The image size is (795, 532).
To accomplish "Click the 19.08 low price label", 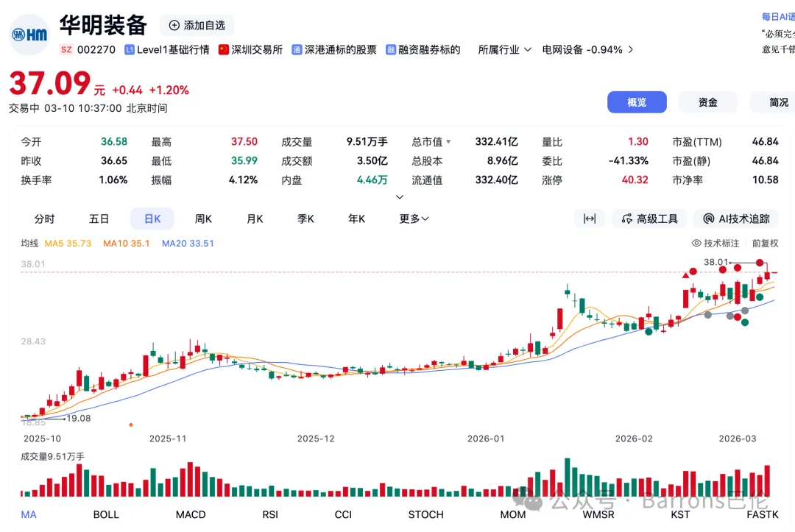I will 79,419.
